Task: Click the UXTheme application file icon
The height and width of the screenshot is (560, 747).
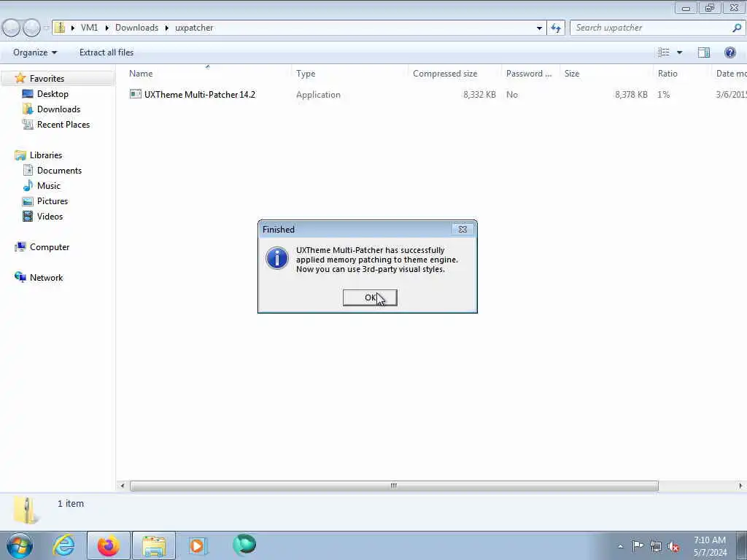Action: pyautogui.click(x=135, y=94)
